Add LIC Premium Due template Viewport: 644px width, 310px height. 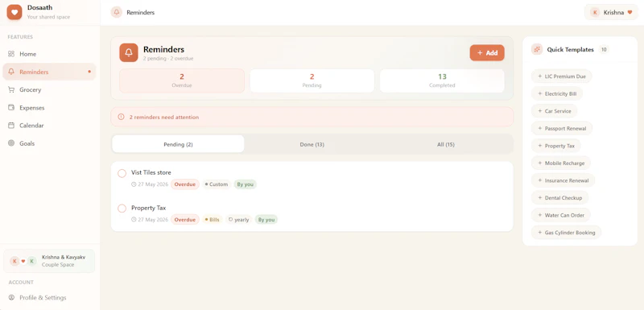click(561, 76)
